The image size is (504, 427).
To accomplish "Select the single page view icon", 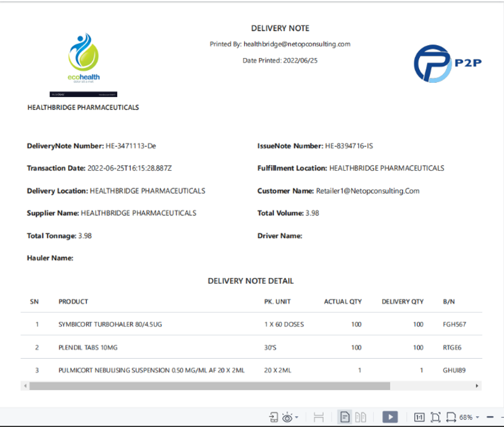I will click(x=345, y=417).
